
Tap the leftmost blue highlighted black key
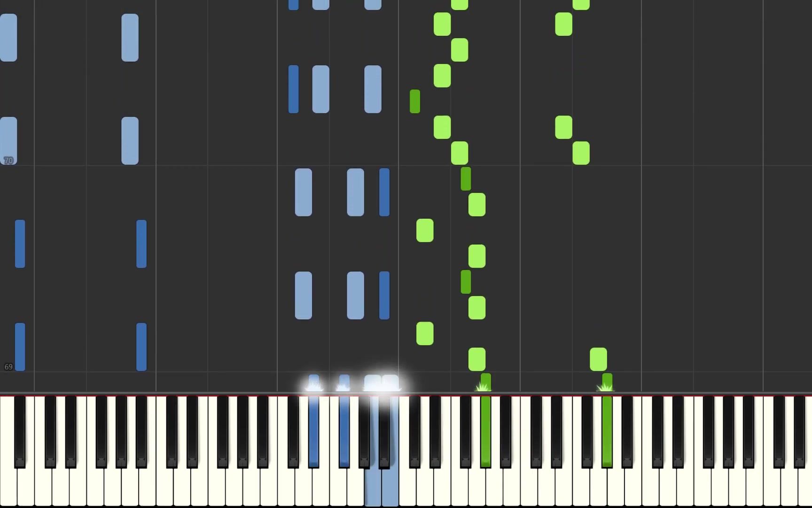point(314,432)
